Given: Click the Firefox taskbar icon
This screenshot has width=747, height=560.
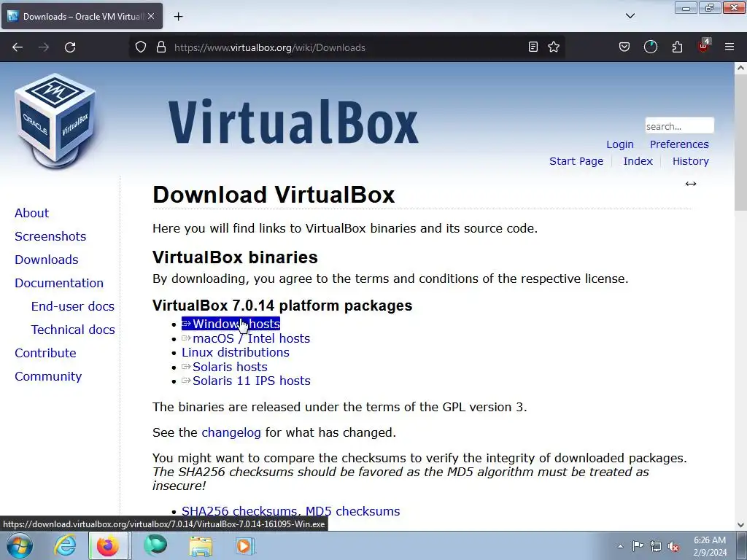Looking at the screenshot, I should click(108, 545).
